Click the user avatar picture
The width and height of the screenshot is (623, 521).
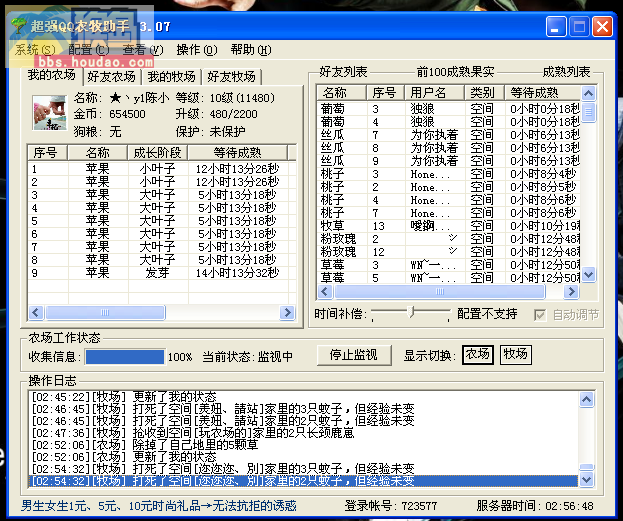coord(50,113)
